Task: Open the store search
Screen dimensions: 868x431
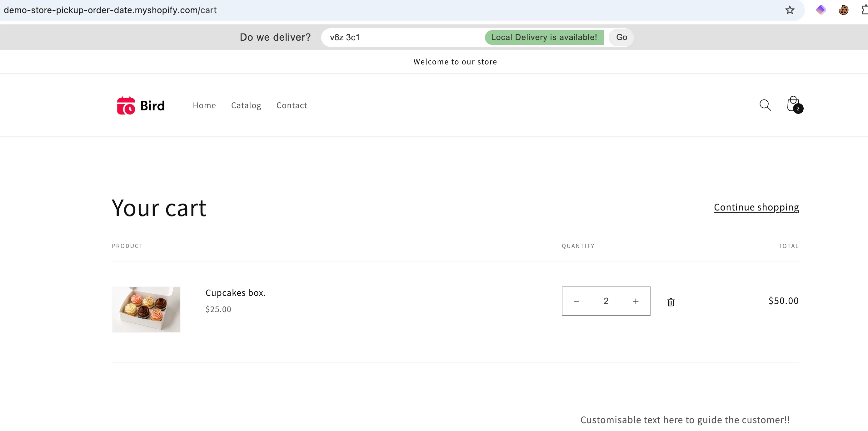Action: point(765,105)
